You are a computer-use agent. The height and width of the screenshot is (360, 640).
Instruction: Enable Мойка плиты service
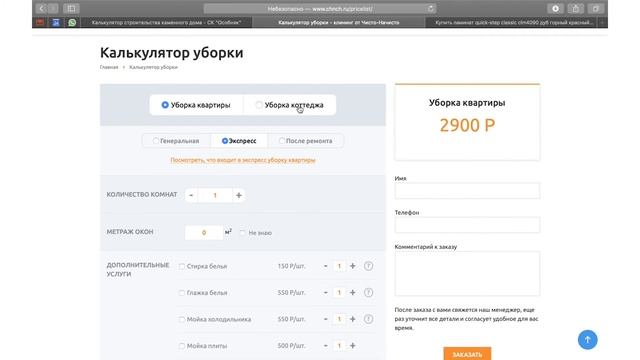coord(182,346)
